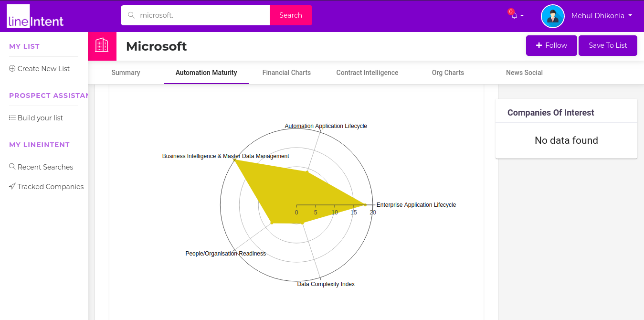Switch to the Summary tab
Viewport: 644px width, 320px height.
point(126,73)
